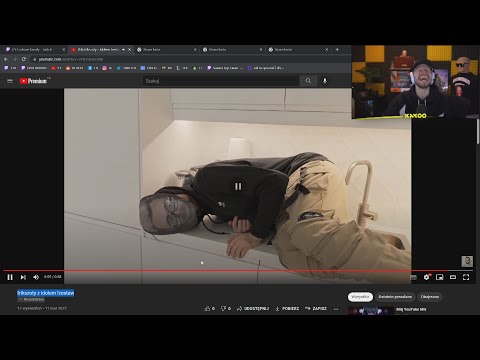480x360 pixels.
Task: Switch to the third Nowa karta tab
Action: [297, 49]
